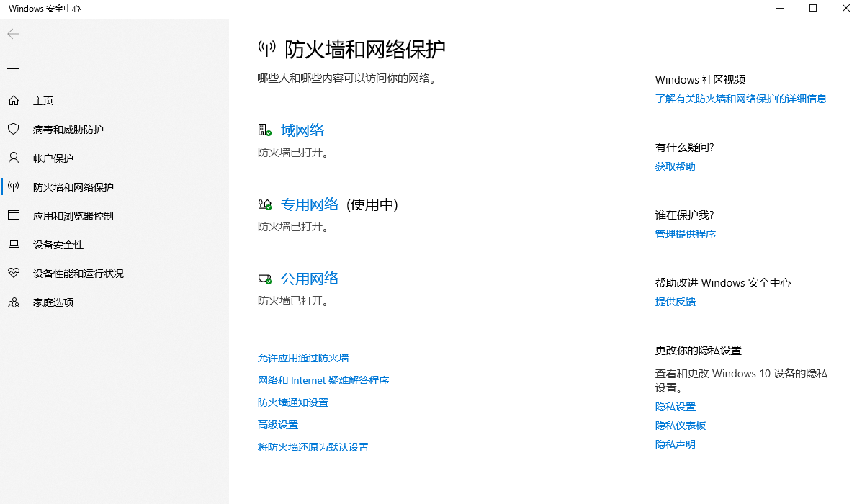This screenshot has height=504, width=857.
Task: Click the antenna icon beside the page title
Action: click(x=266, y=49)
